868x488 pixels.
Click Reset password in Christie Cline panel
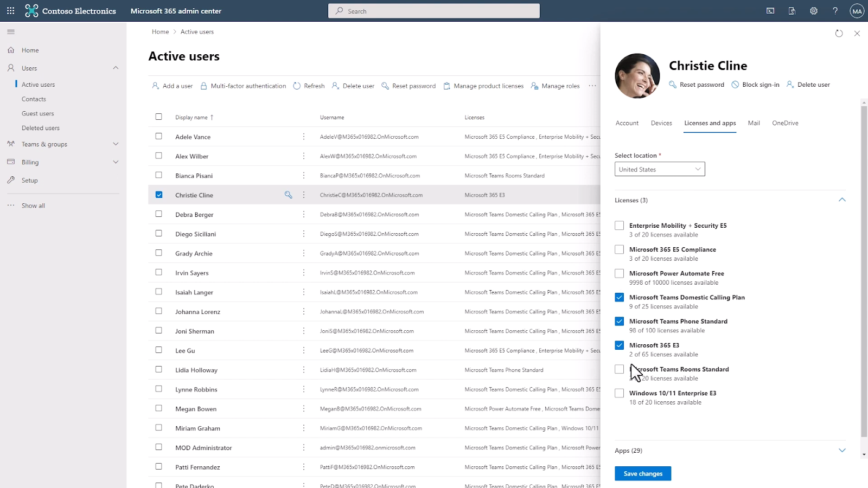697,85
